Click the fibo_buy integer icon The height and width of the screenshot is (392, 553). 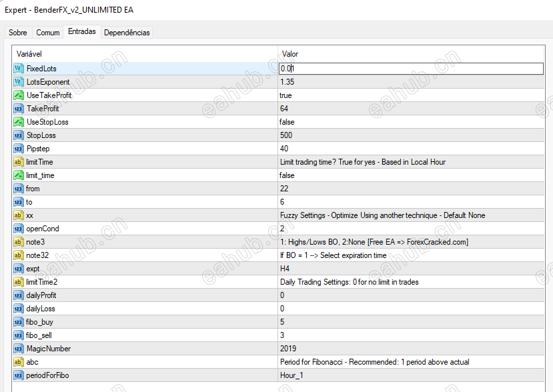click(x=18, y=322)
